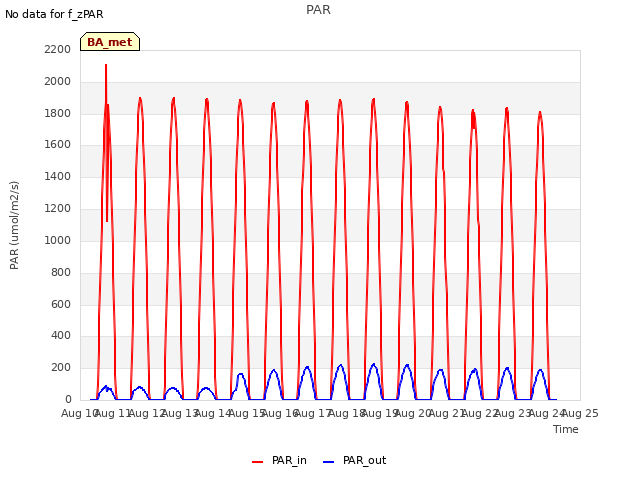Click the 800 y-axis tick label

61,272
